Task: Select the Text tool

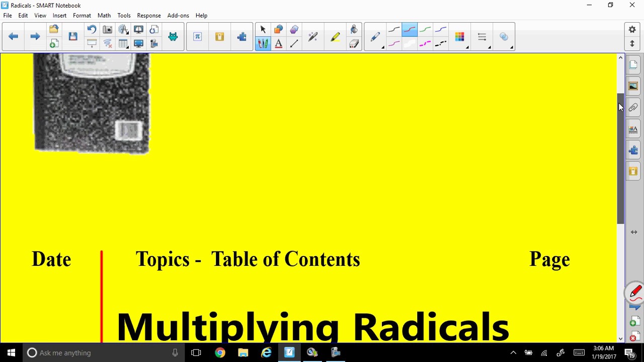Action: (x=278, y=44)
